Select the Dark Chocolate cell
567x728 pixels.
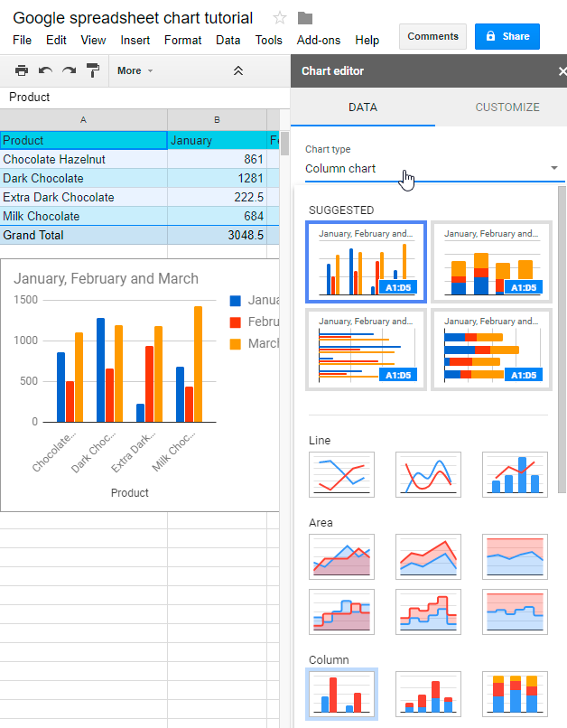click(83, 178)
